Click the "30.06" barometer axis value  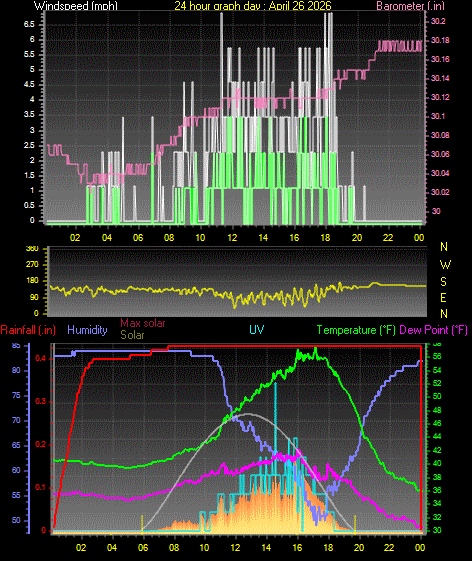click(x=440, y=154)
